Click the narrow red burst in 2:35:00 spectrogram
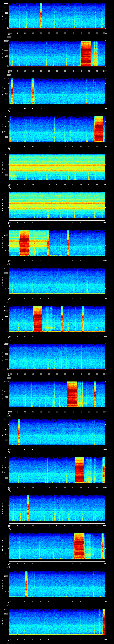The height and width of the screenshot is (644, 114). coord(28,508)
